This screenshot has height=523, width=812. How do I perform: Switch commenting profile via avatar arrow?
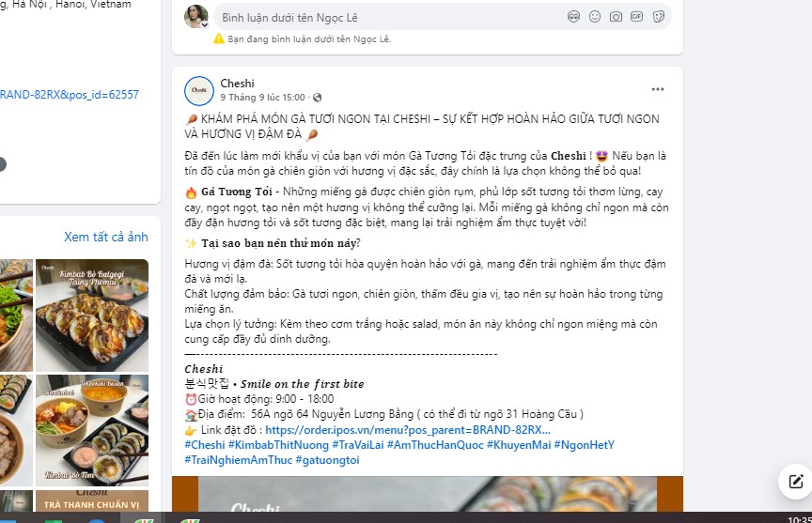point(205,24)
